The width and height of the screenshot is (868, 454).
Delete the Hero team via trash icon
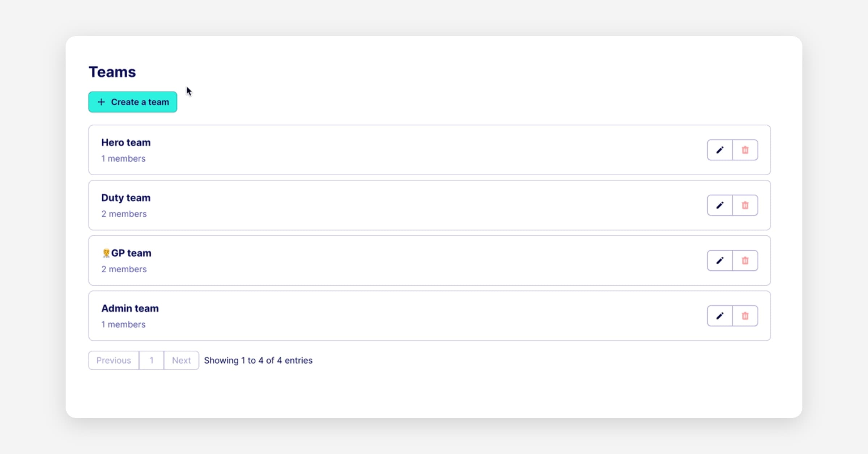point(745,150)
